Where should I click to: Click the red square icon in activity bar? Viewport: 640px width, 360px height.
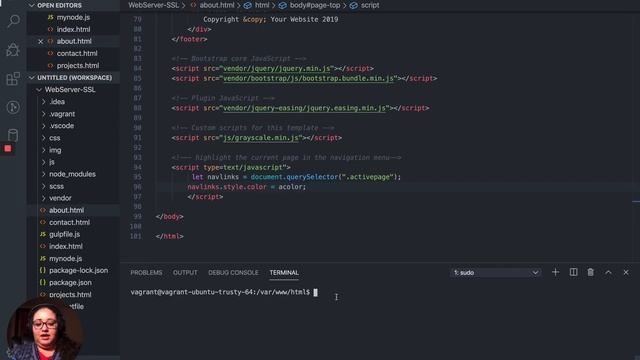click(8, 149)
